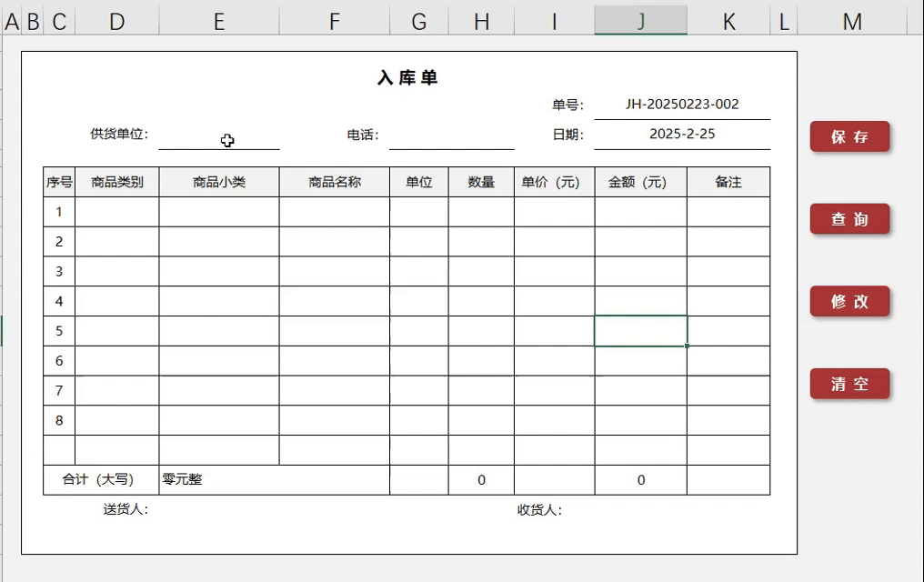924x582 pixels.
Task: Click 数量 cell in row 6
Action: point(481,360)
